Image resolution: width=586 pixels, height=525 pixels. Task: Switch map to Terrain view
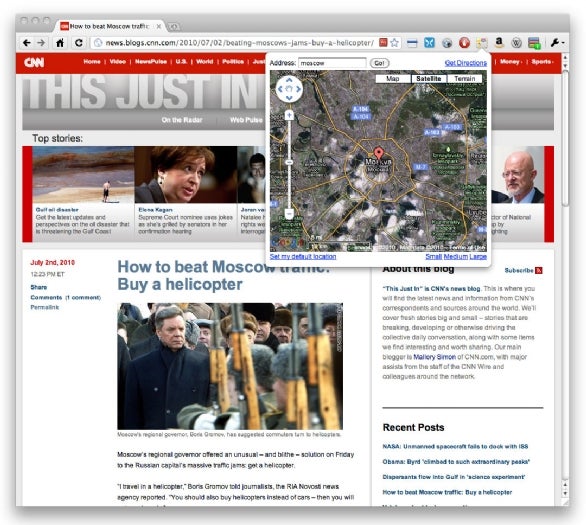point(465,78)
